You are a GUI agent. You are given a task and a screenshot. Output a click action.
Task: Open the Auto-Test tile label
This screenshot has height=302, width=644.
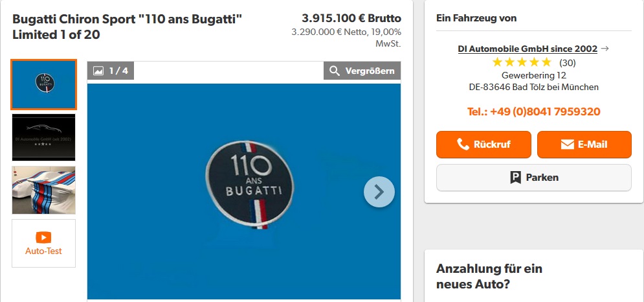point(43,251)
